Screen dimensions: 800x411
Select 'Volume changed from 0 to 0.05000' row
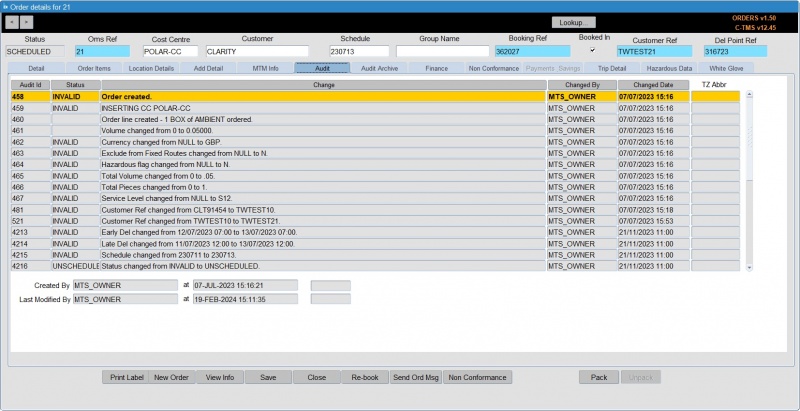point(376,131)
